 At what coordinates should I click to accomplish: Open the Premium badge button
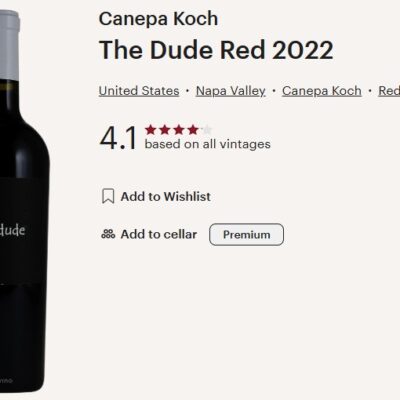247,235
